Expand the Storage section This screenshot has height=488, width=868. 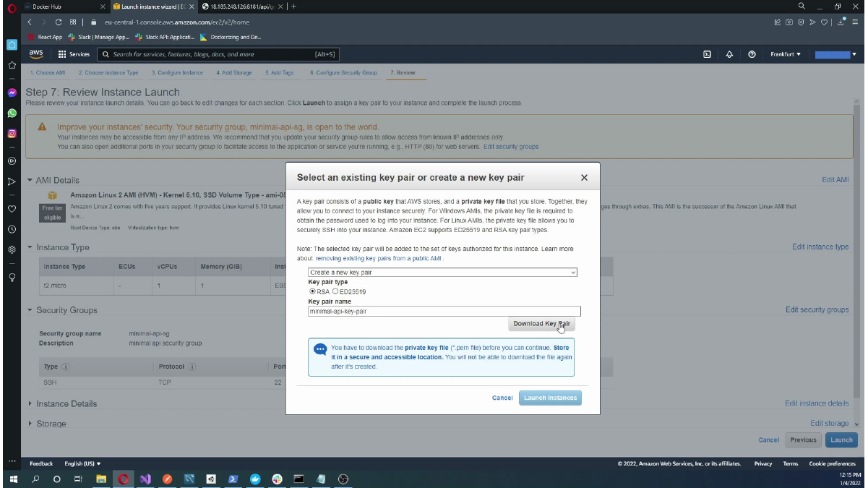point(30,424)
